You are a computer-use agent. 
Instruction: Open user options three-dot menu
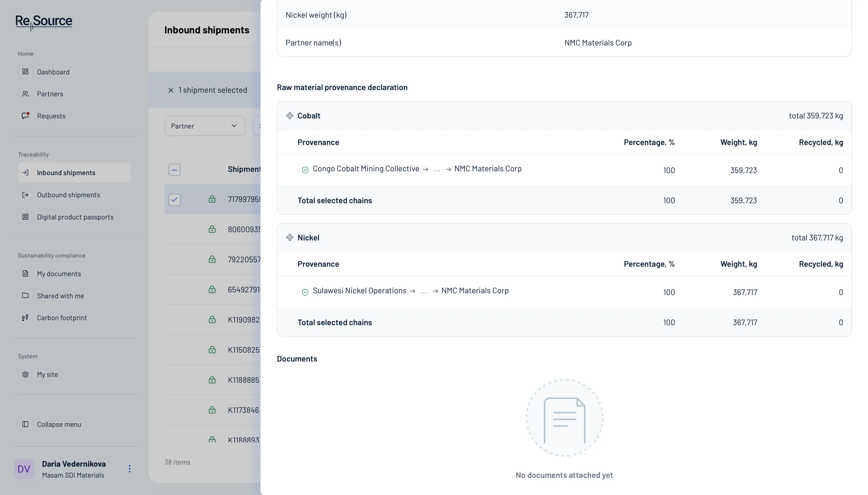pyautogui.click(x=129, y=469)
